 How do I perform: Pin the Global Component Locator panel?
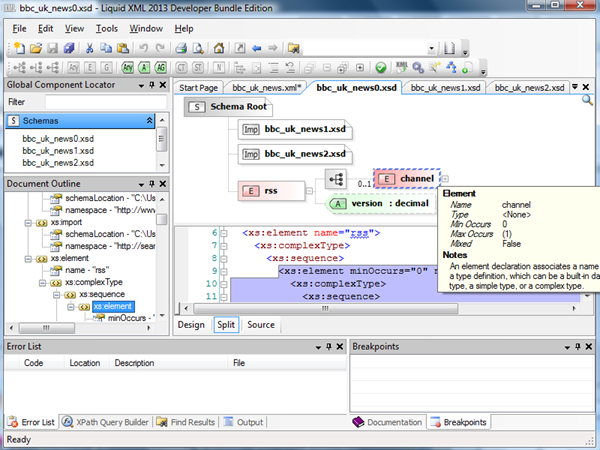click(152, 85)
